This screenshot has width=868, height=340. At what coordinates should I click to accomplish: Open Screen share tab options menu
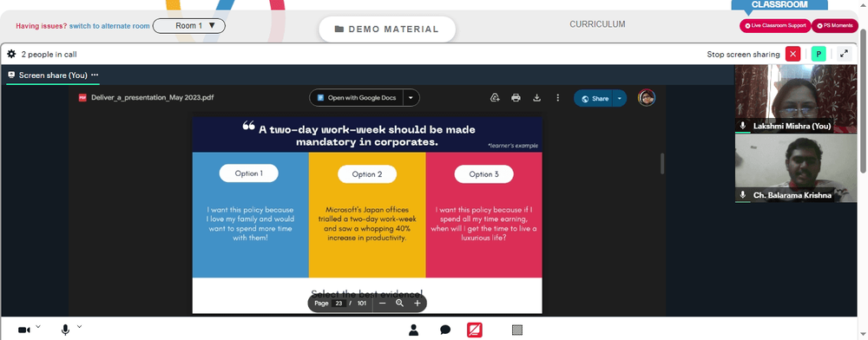point(95,75)
